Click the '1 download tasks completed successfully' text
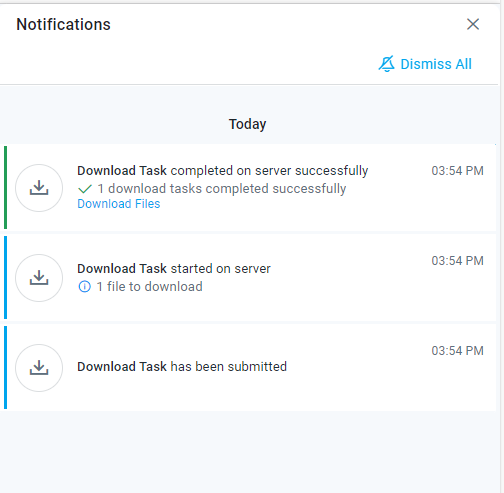This screenshot has height=493, width=504. tap(222, 189)
